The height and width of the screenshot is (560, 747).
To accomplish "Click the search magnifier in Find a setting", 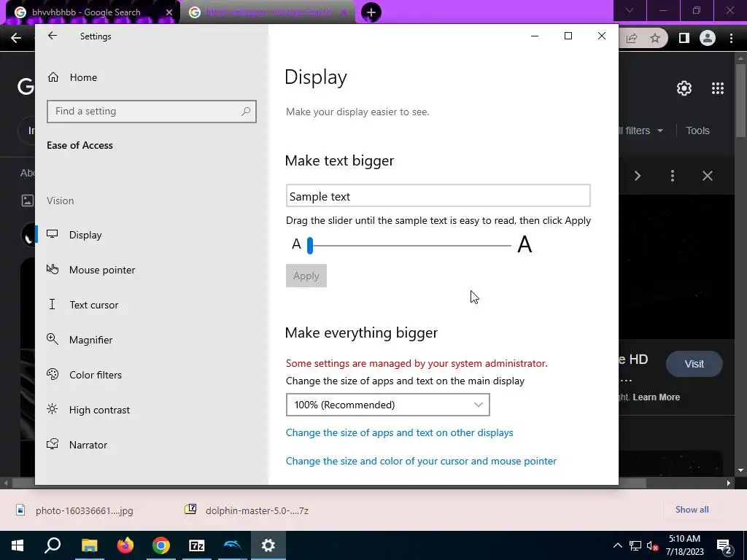I will coord(246,112).
